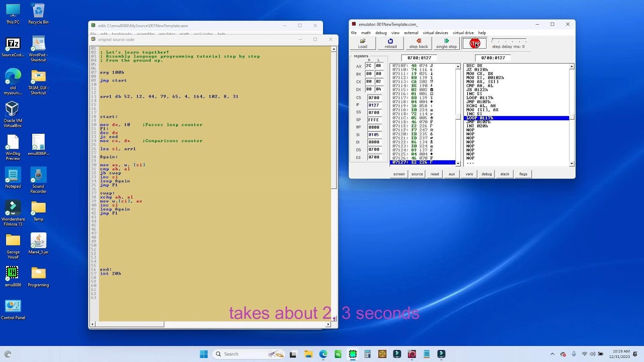Select the 7z SourceCod archive on desktop

(13, 47)
